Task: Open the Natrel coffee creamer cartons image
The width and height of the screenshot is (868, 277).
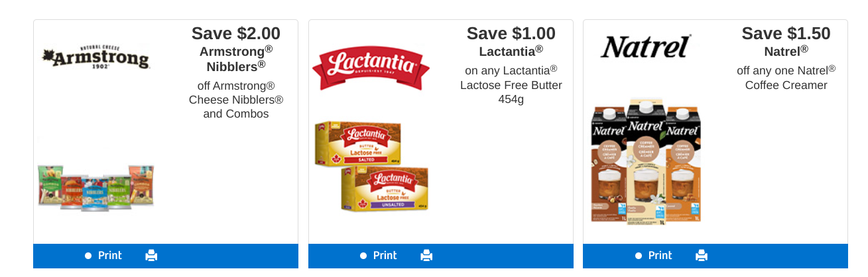Action: click(645, 163)
